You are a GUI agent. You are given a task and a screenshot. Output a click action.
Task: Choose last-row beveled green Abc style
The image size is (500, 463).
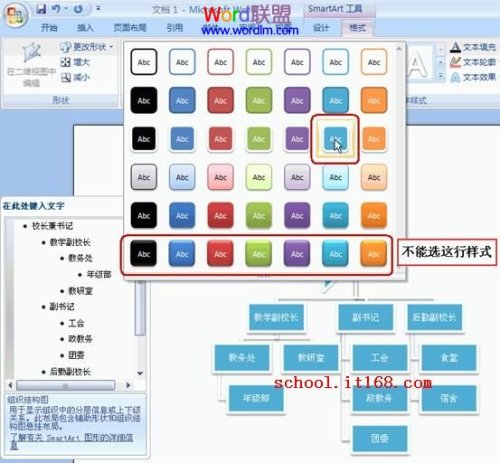point(259,254)
